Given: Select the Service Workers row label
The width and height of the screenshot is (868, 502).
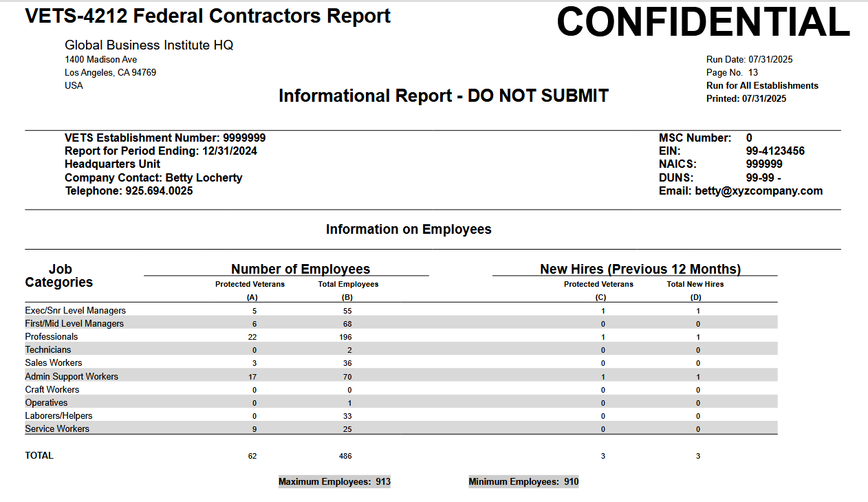Looking at the screenshot, I should coord(57,429).
